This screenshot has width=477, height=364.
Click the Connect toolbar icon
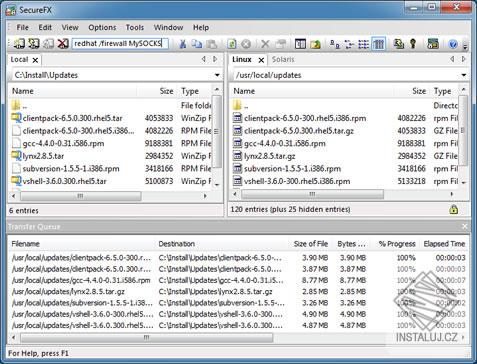tap(19, 44)
